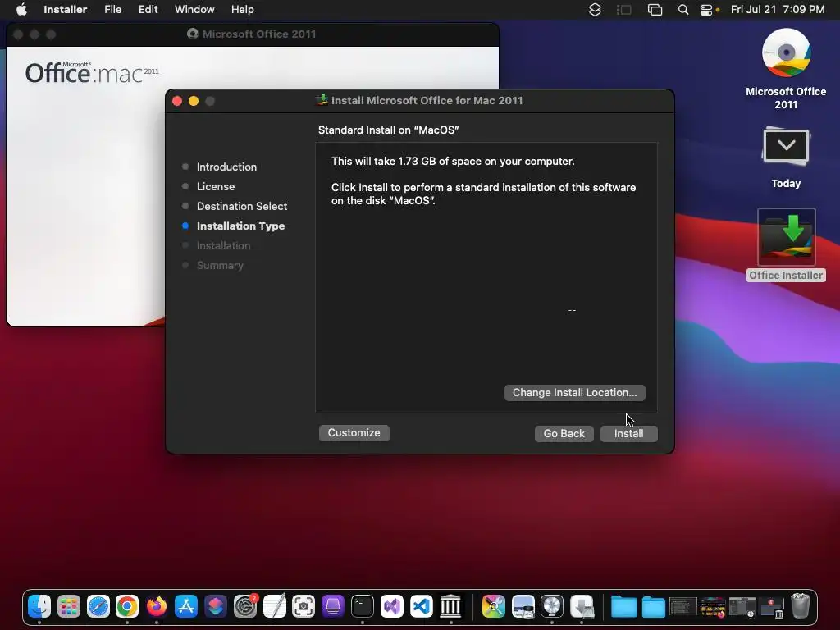Screen dimensions: 840x630
Task: Open The Unarchiver-style column icon in Dock
Action: pyautogui.click(x=450, y=606)
